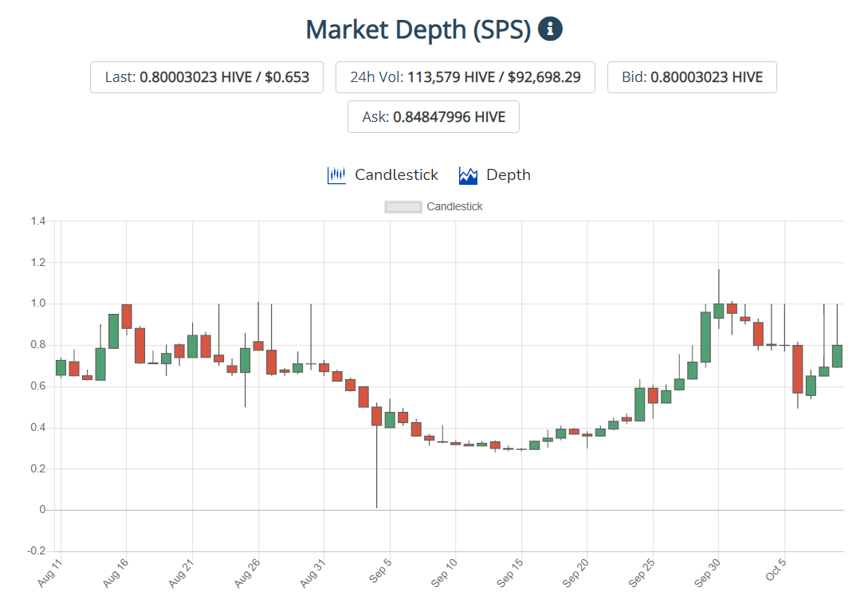Click the Candlestick chart icon
Viewport: 868px width, 603px height.
[336, 175]
